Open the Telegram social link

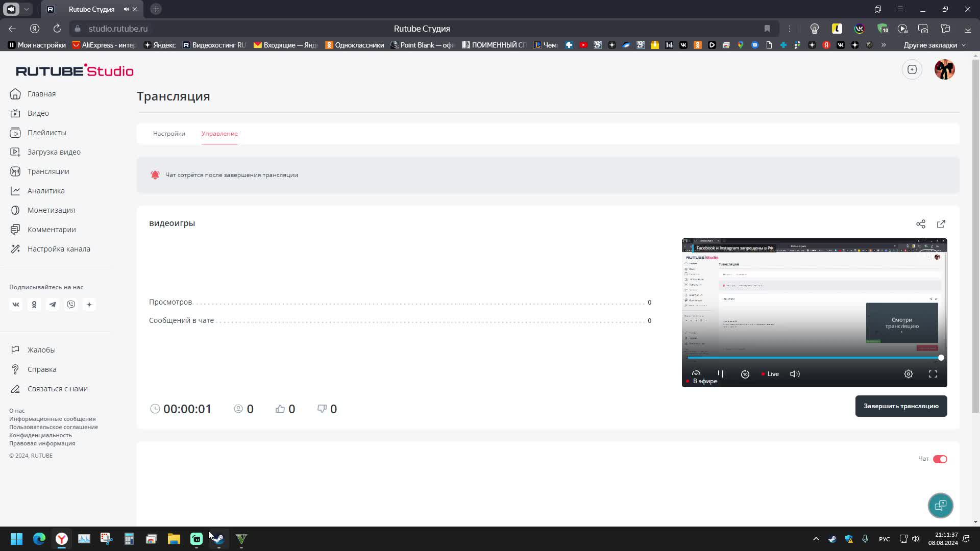point(53,305)
